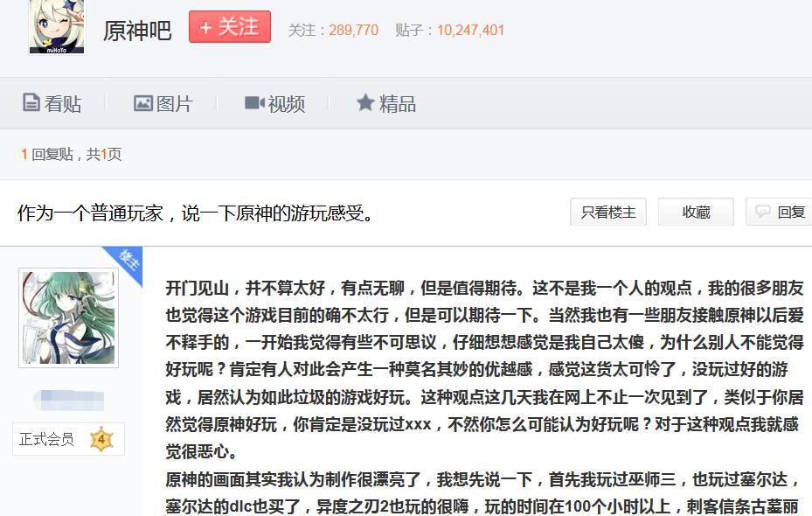The width and height of the screenshot is (812, 516).
Task: Open the 原神吧 forum avatar image
Action: (x=57, y=26)
